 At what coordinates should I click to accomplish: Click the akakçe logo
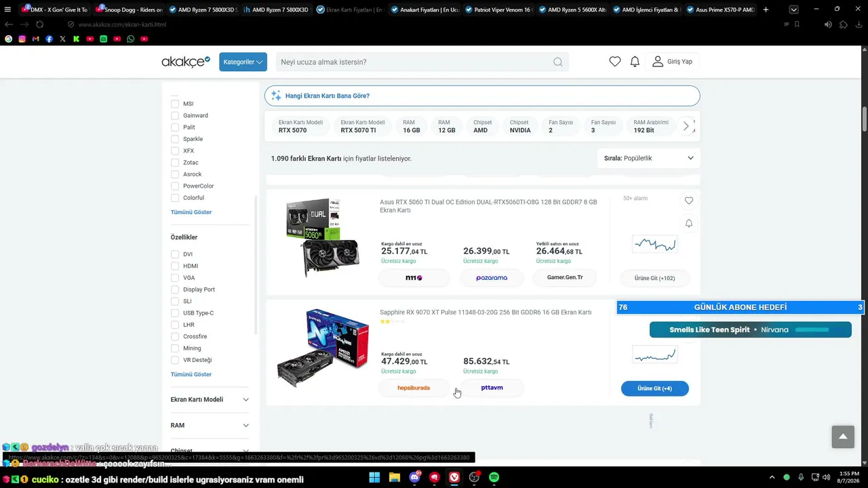tap(186, 62)
